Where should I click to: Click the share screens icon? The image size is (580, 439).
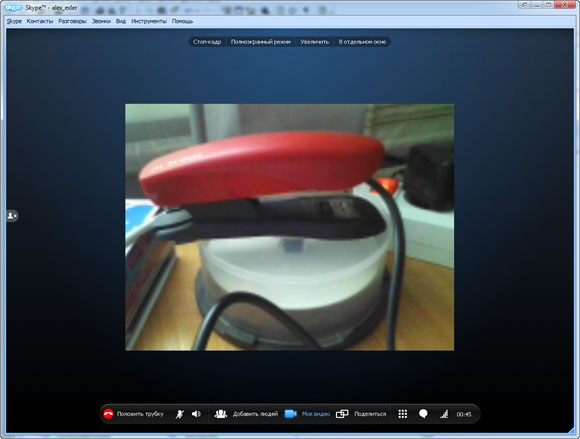(x=342, y=414)
